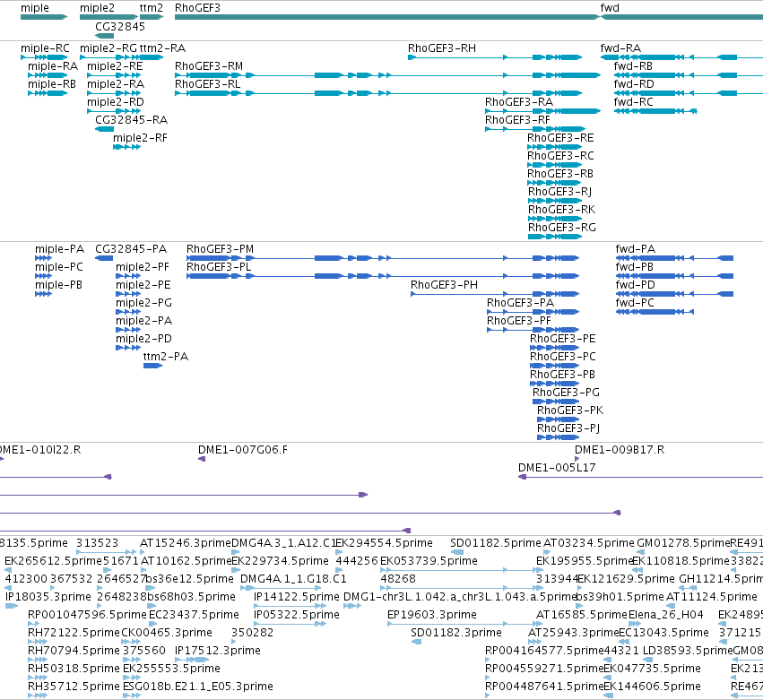Screen dimensions: 763x700
Task: Click protein miple-PB
Action: pos(43,294)
